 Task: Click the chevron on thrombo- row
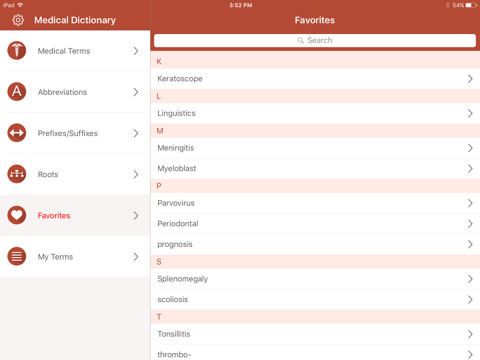(x=470, y=355)
